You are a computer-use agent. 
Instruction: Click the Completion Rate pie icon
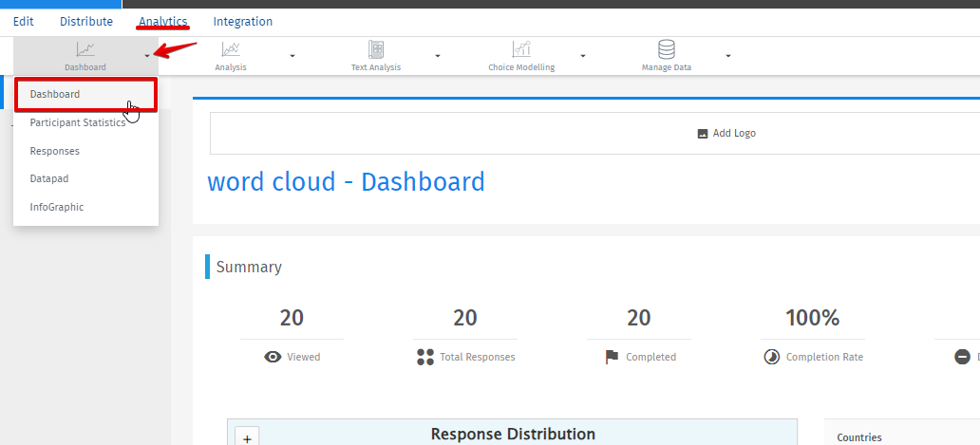point(772,357)
